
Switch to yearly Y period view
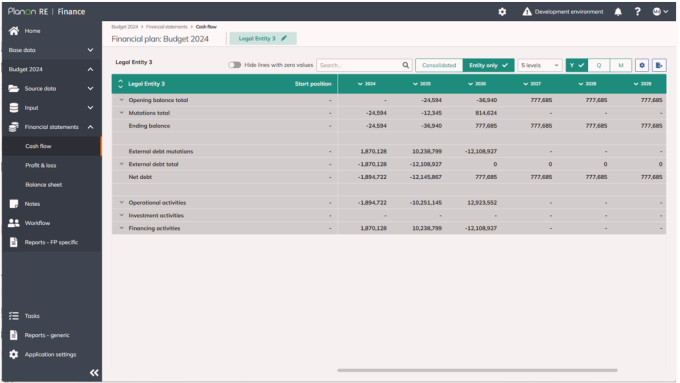tap(577, 65)
